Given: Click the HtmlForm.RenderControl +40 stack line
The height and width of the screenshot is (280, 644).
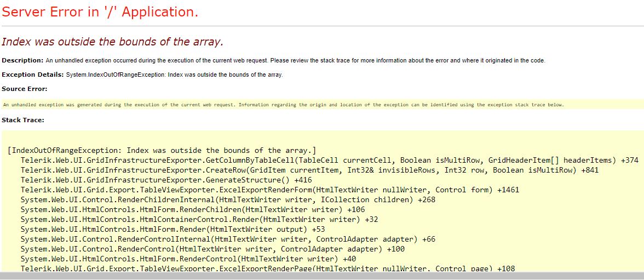Looking at the screenshot, I should click(x=188, y=259).
